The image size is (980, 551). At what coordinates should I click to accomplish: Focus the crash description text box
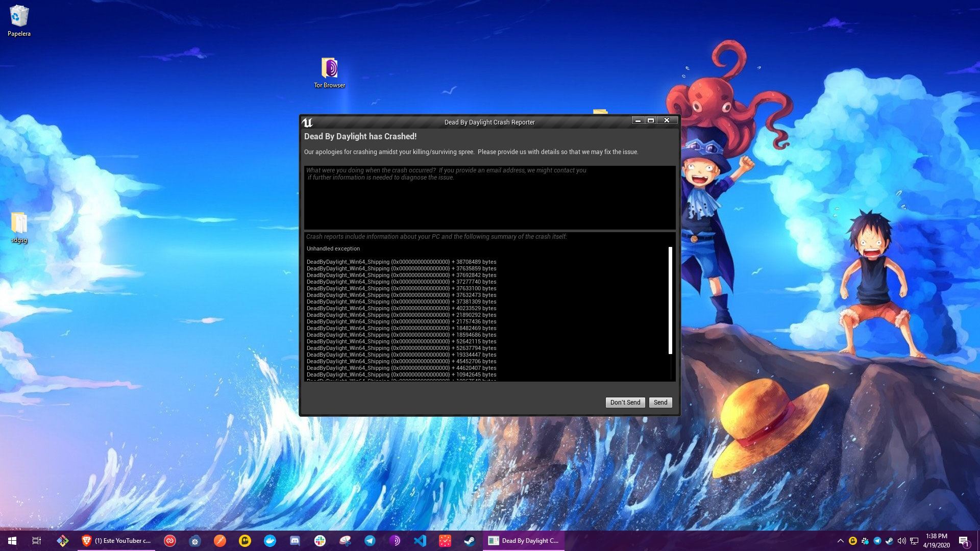(489, 197)
